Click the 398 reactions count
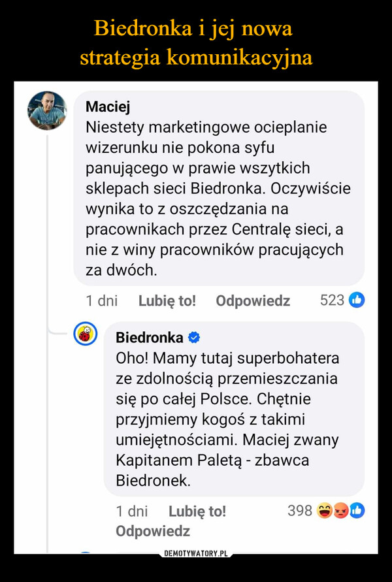The width and height of the screenshot is (392, 582). pos(299,511)
